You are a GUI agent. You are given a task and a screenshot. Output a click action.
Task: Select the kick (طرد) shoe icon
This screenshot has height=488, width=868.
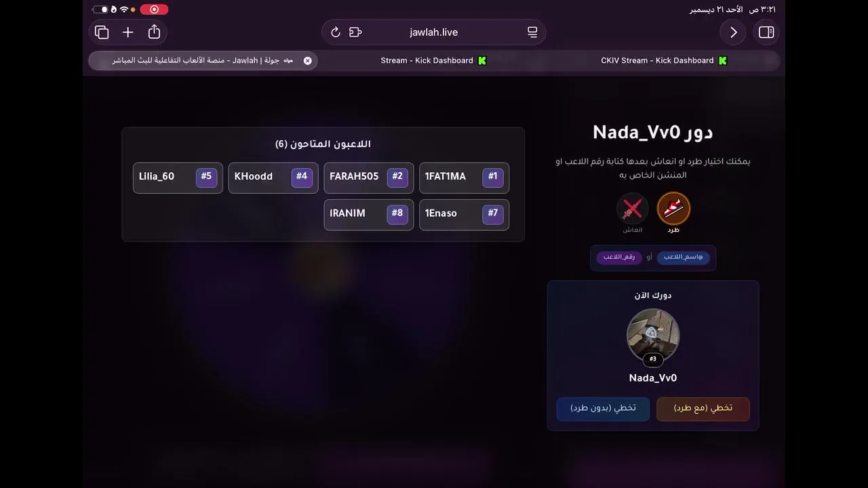tap(673, 209)
